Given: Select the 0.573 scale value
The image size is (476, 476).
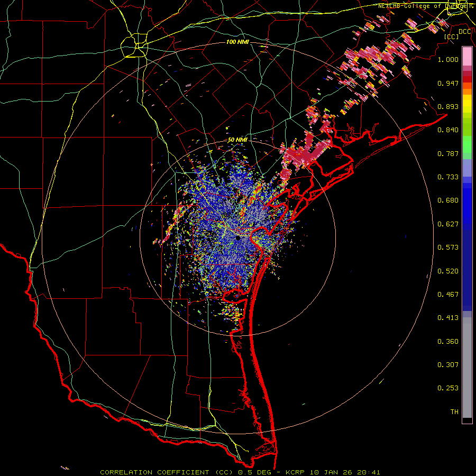Looking at the screenshot, I should click(x=448, y=248).
